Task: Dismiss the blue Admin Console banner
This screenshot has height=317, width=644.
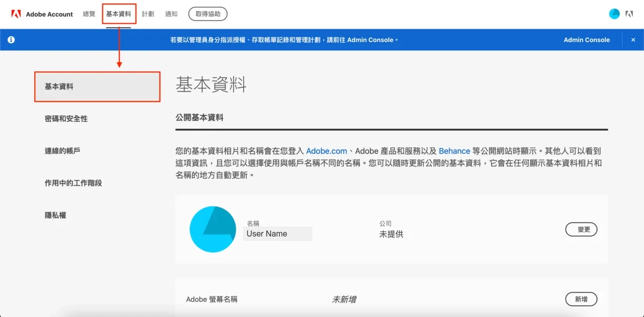Action: [x=633, y=40]
